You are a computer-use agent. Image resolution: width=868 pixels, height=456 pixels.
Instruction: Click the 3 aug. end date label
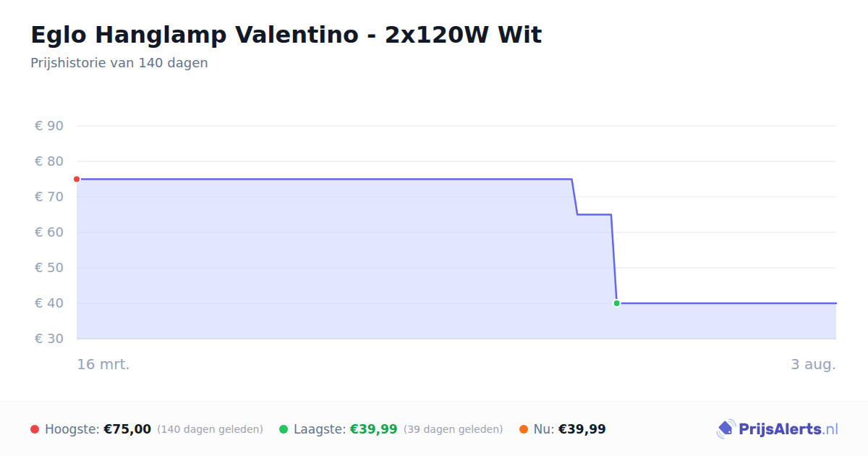click(813, 364)
